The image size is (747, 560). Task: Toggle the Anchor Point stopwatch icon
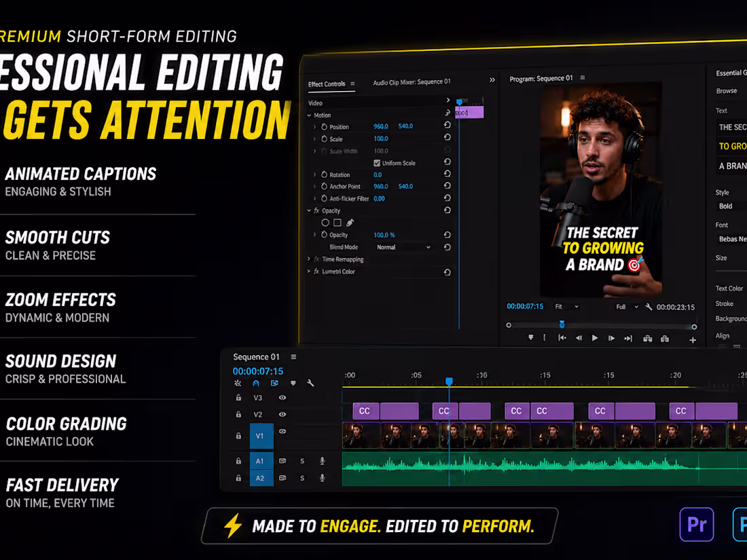tap(324, 186)
